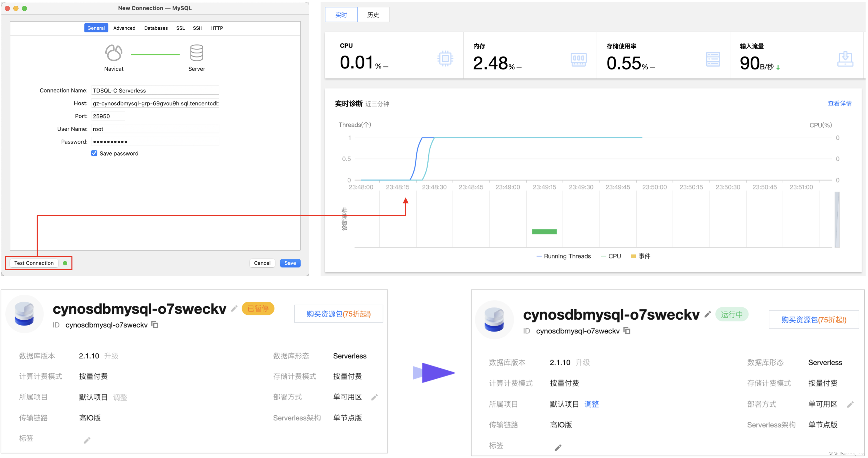Select the 历史 tab
The image size is (868, 458).
373,15
